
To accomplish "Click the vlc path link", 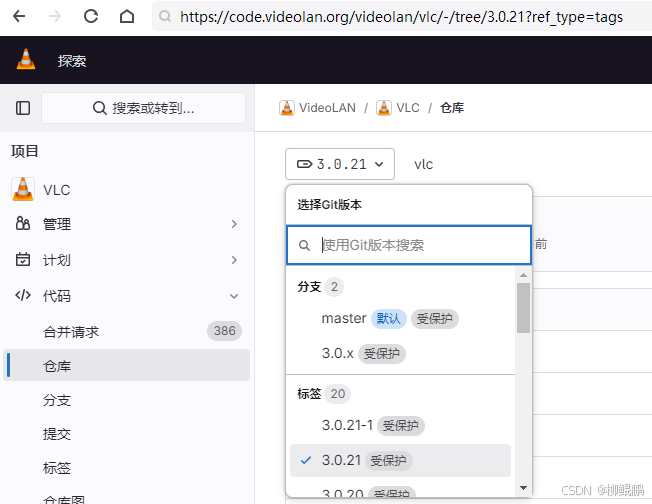I will (x=423, y=164).
